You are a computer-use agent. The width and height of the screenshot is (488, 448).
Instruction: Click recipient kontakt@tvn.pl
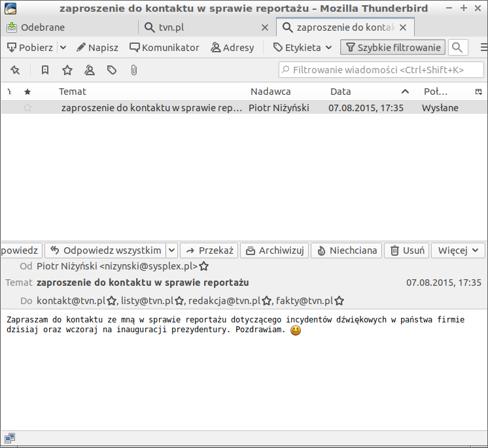pyautogui.click(x=71, y=301)
